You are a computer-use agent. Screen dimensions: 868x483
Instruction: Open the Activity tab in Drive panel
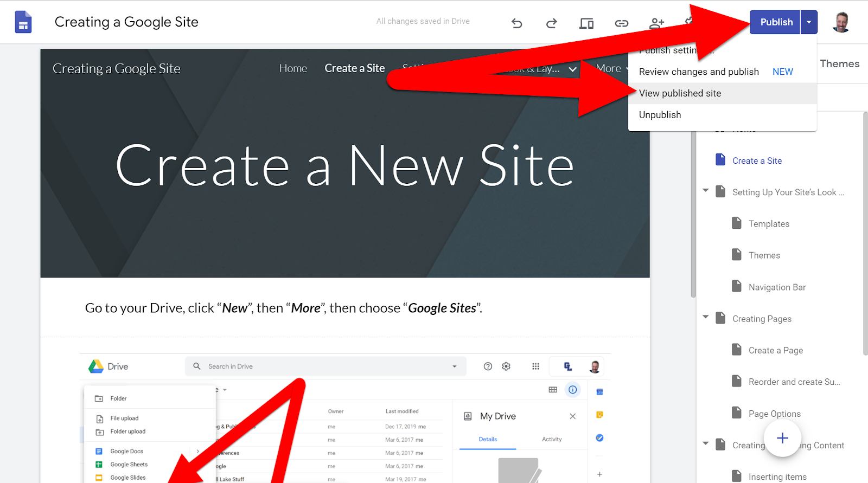(x=552, y=439)
